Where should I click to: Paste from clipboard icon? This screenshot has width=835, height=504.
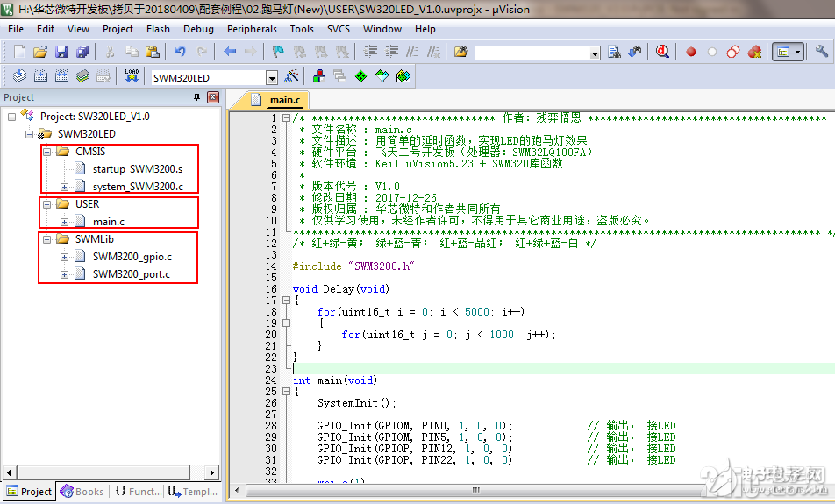(153, 52)
